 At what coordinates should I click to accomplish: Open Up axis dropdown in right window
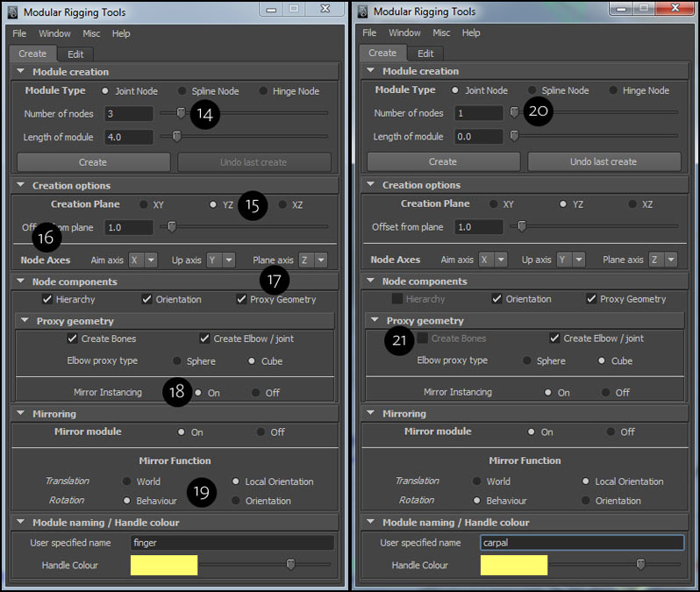click(570, 260)
